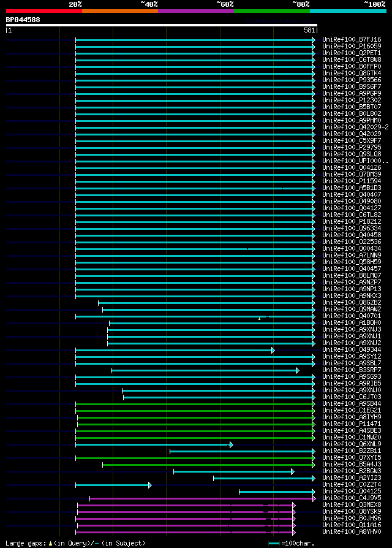Click the arrowhead ending the UniRef100_O49344 bar

[273, 350]
